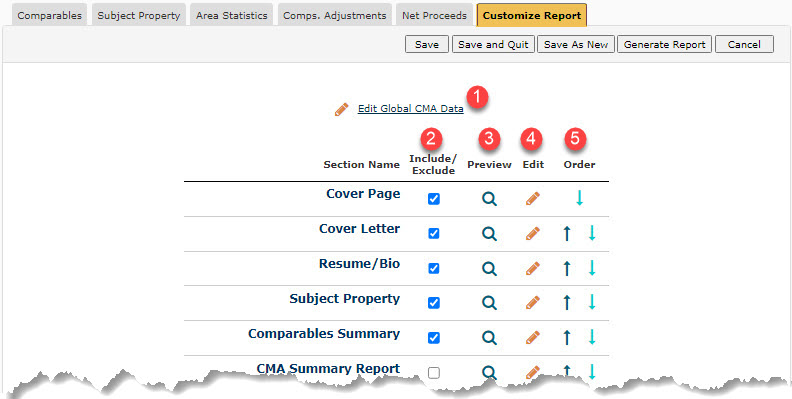Check CMA Summary Report include checkbox
792x399 pixels.
pyautogui.click(x=433, y=373)
